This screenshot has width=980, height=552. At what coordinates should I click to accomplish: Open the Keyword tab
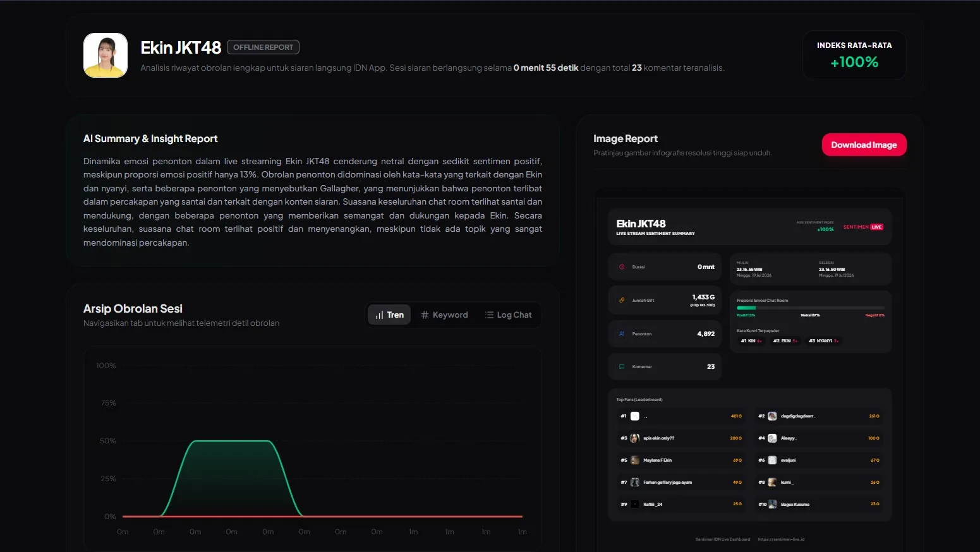[445, 315]
